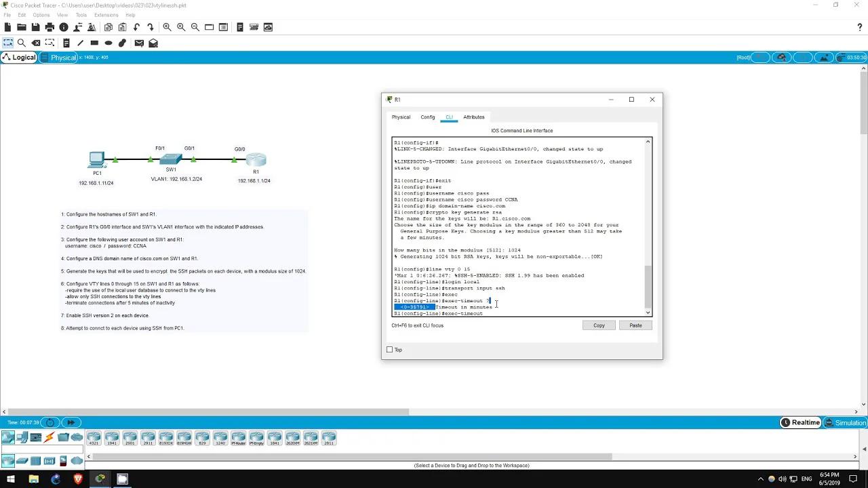Select the Add Simple PDU envelope tool
This screenshot has height=488, width=868.
pyautogui.click(x=138, y=42)
